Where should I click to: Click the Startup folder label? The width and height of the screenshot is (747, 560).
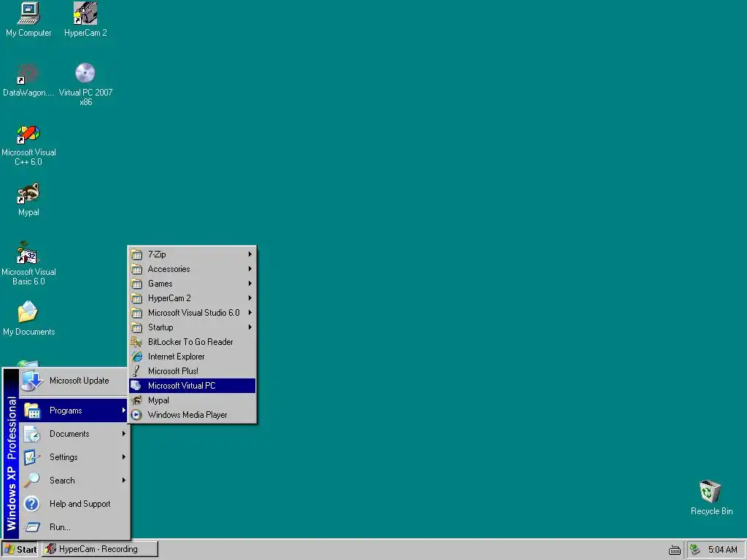point(160,327)
